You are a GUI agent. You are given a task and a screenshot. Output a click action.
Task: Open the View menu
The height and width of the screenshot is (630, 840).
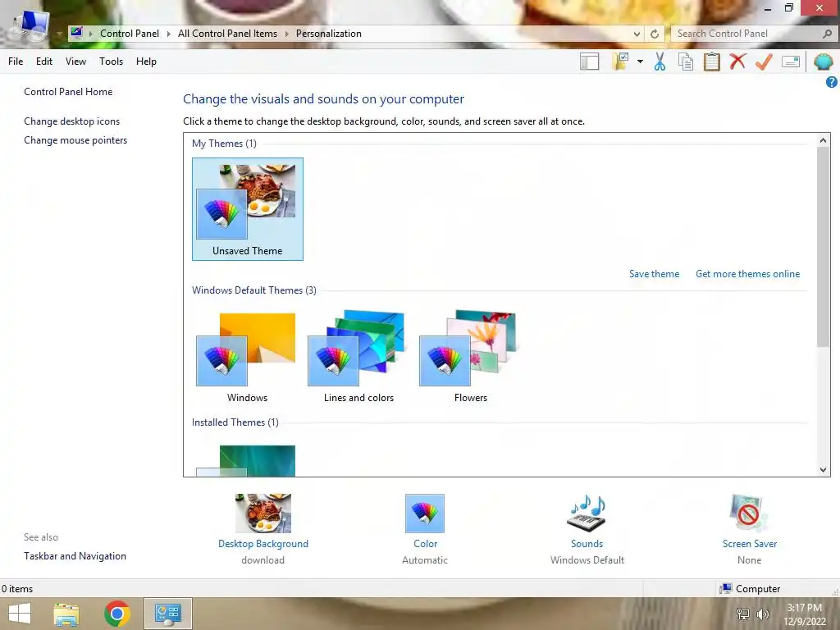(x=75, y=61)
